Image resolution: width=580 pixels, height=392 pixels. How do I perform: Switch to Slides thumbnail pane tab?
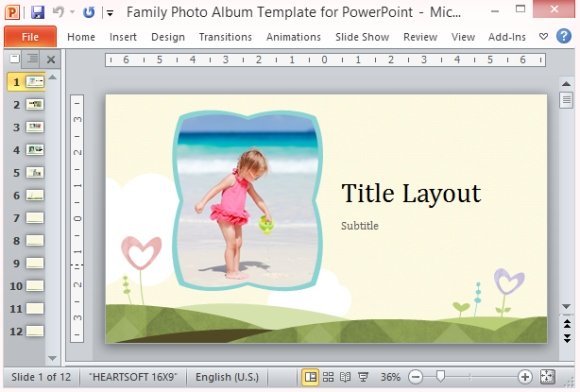pyautogui.click(x=14, y=58)
